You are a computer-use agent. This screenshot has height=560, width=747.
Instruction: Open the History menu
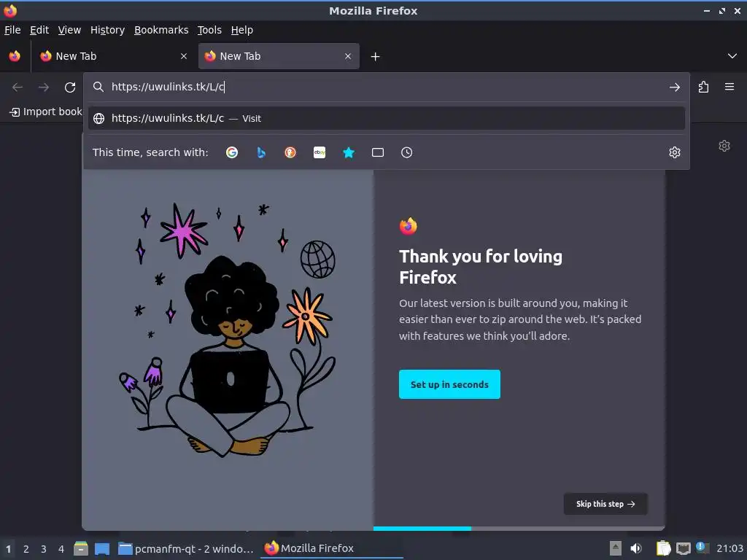pos(108,30)
